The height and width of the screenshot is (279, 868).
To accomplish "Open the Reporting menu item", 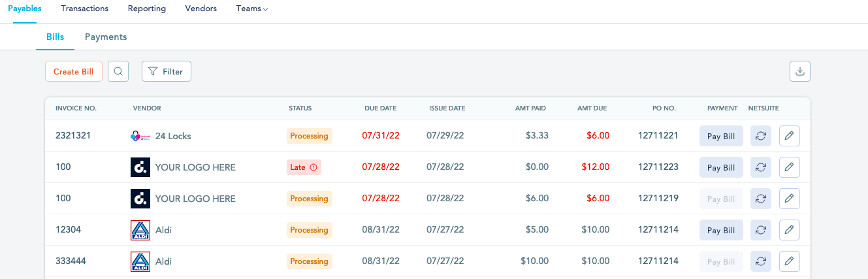I will coord(147,8).
